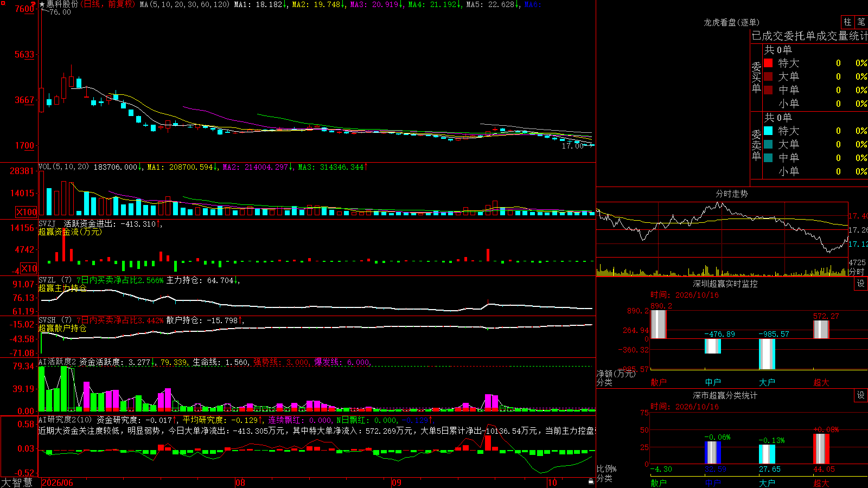Click the teal 中单 sell swatch
This screenshot has height=488, width=868.
[768, 158]
